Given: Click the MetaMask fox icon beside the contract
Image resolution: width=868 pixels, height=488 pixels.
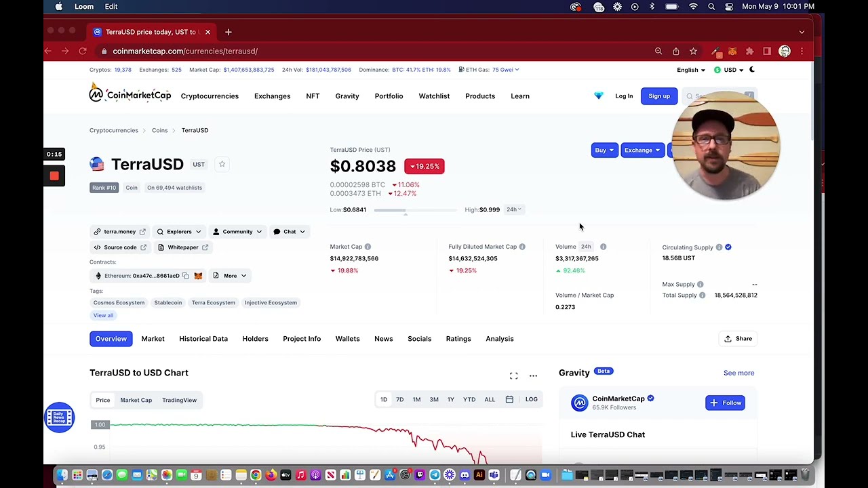Looking at the screenshot, I should pyautogui.click(x=198, y=276).
